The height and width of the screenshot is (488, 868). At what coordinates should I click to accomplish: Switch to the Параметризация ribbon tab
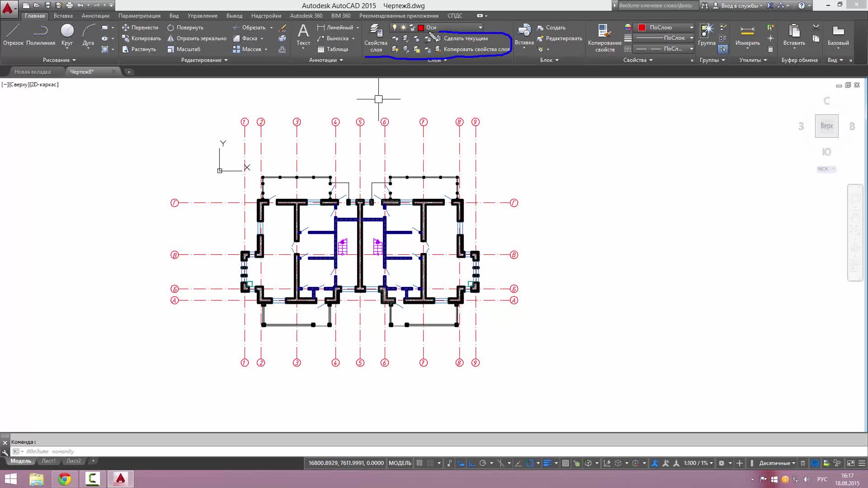(139, 16)
